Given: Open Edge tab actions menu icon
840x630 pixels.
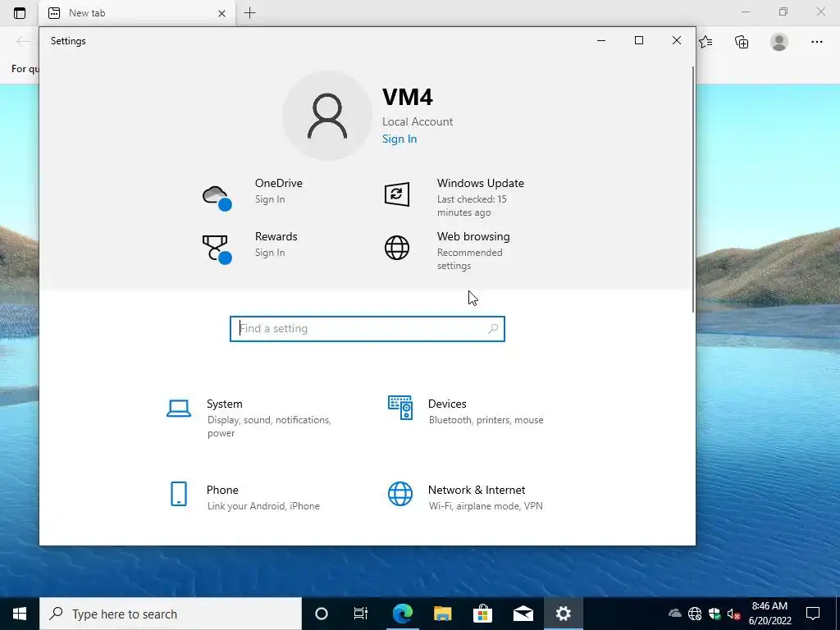Looking at the screenshot, I should click(x=20, y=13).
